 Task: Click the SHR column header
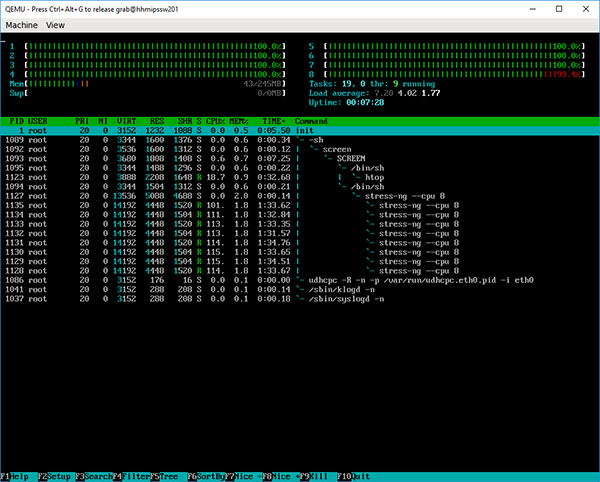[x=185, y=121]
